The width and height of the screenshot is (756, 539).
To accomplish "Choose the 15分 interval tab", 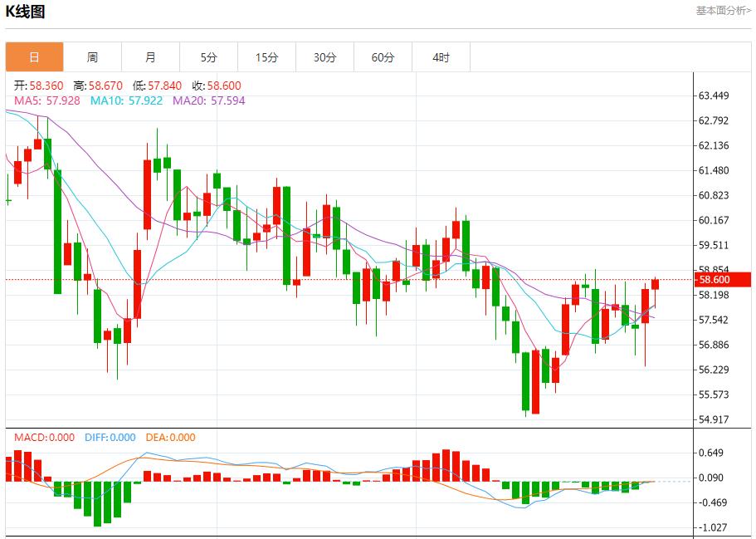I will click(x=266, y=57).
